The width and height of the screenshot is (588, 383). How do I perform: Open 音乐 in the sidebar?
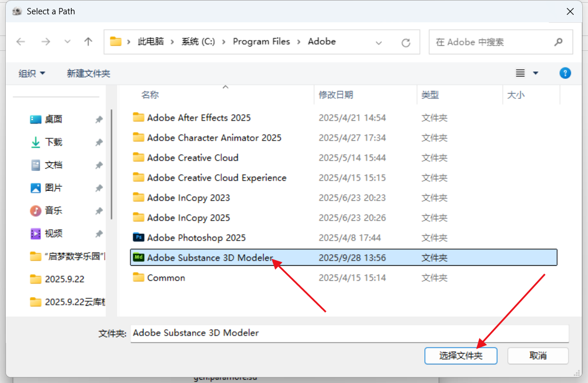pyautogui.click(x=54, y=210)
